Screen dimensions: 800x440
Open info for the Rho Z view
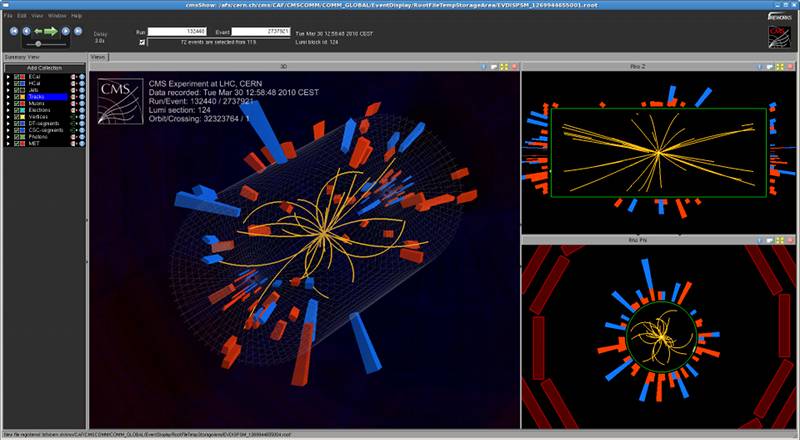click(760, 66)
